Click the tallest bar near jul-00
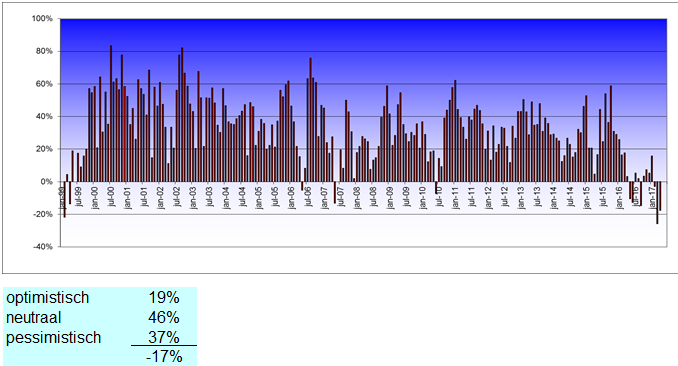 coord(111,113)
